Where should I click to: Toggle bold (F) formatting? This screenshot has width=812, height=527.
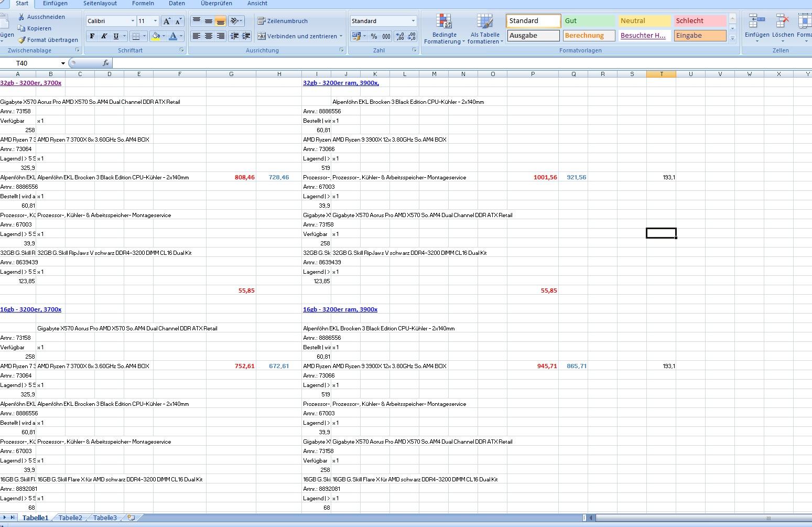pyautogui.click(x=92, y=36)
